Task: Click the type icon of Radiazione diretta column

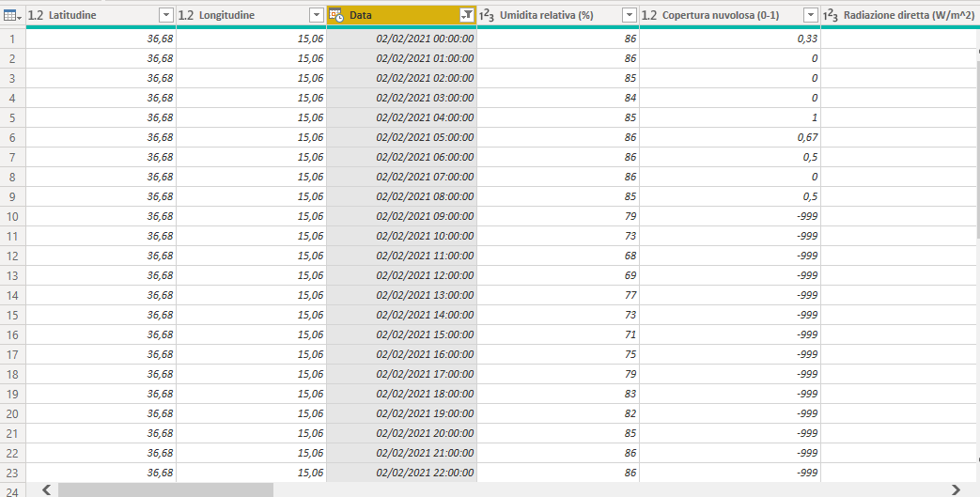Action: click(x=830, y=15)
